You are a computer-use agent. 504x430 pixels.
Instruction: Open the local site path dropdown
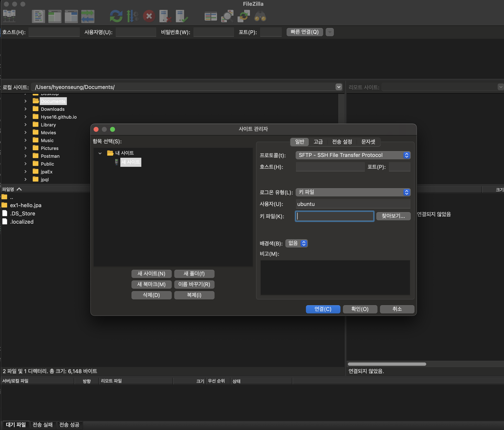click(x=339, y=87)
